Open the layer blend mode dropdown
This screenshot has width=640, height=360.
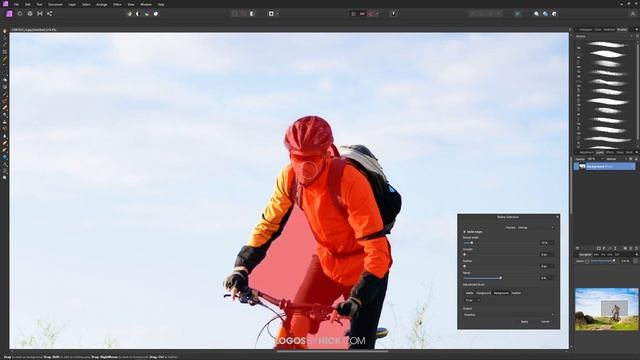616,159
